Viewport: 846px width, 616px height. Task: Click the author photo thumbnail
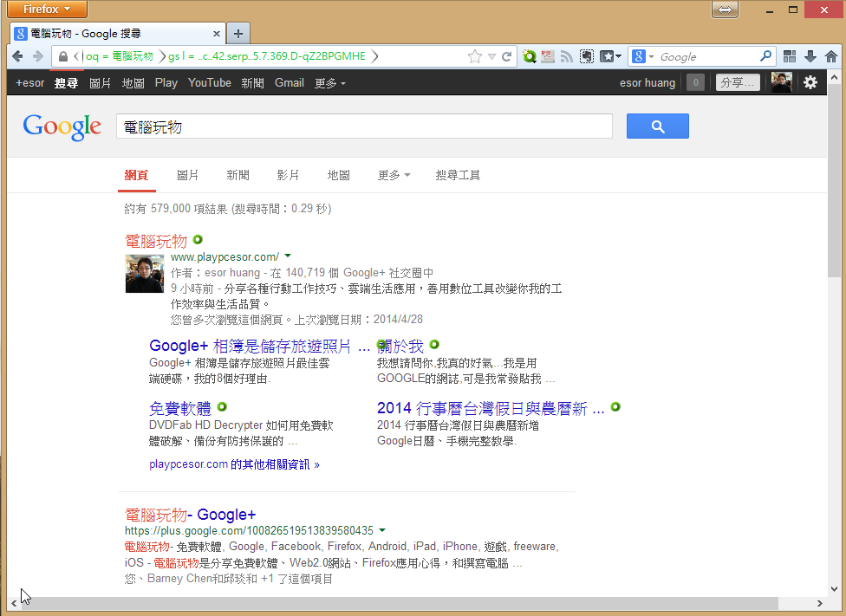coord(145,274)
